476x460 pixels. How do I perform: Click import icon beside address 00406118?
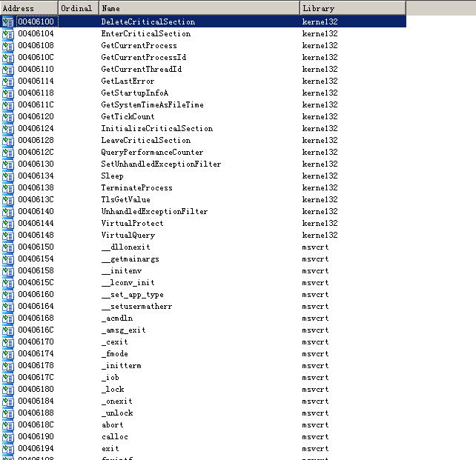[x=8, y=93]
